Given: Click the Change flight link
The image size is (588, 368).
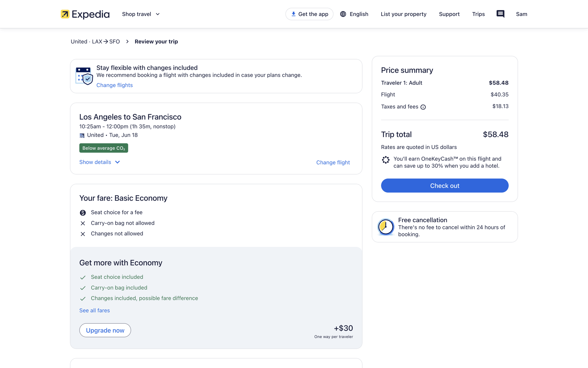Looking at the screenshot, I should click(333, 163).
